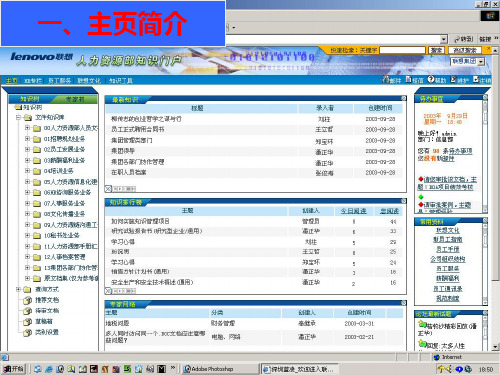Expand the 10图书馆业务 folder node
The height and width of the screenshot is (375, 500).
27,235
